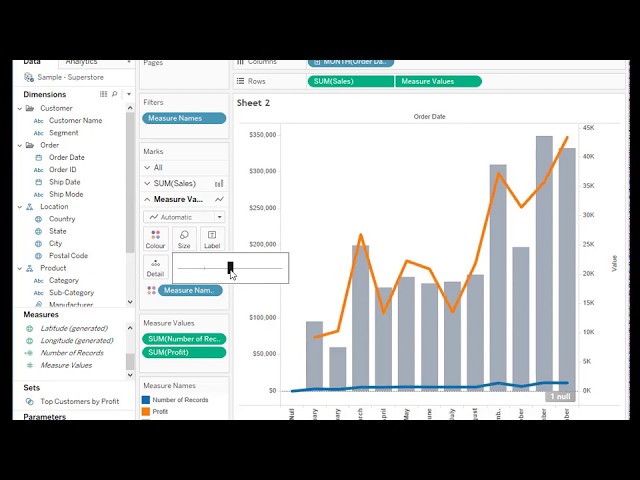Click the SUM(Number of Records) measure values pill
Image resolution: width=640 pixels, height=480 pixels.
point(184,339)
